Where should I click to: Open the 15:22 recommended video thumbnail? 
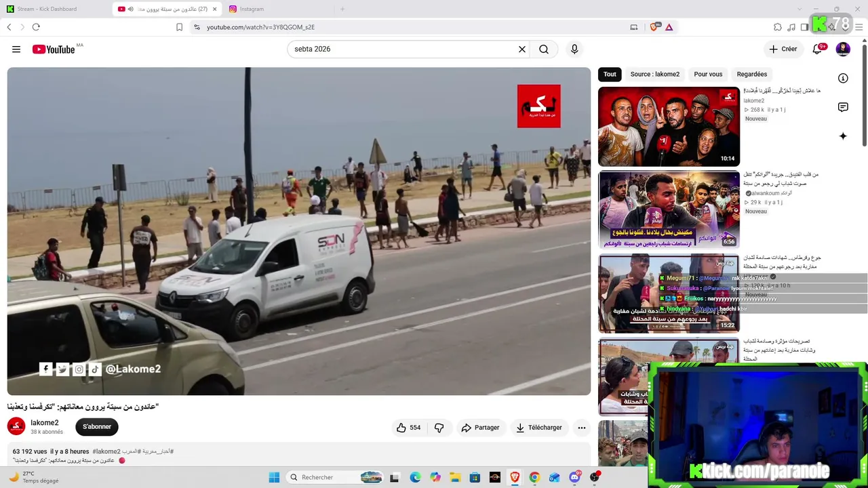(x=669, y=293)
